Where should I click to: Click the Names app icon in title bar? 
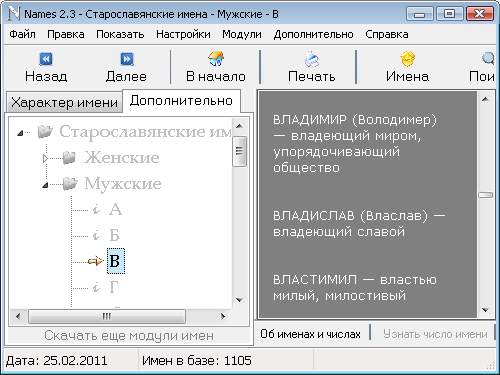click(14, 14)
